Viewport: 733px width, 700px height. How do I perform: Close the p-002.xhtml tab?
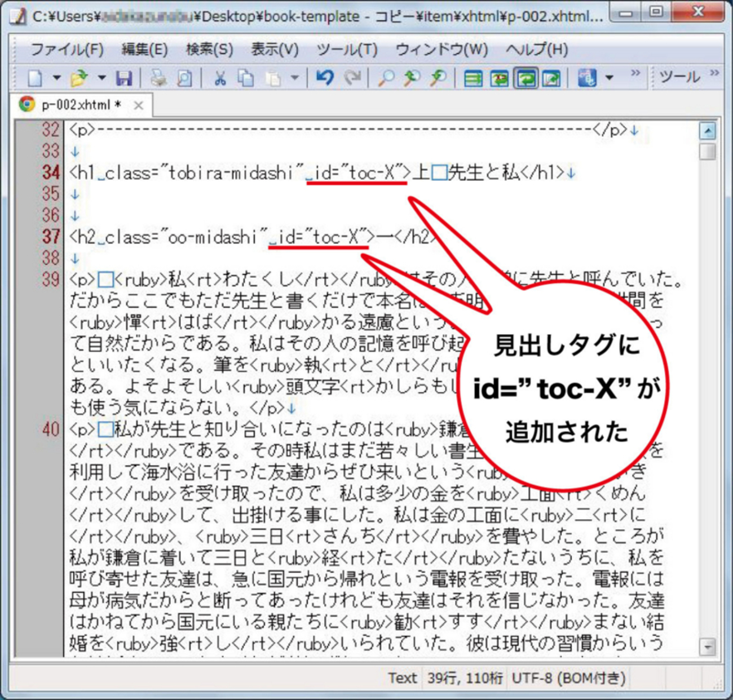coord(139,105)
